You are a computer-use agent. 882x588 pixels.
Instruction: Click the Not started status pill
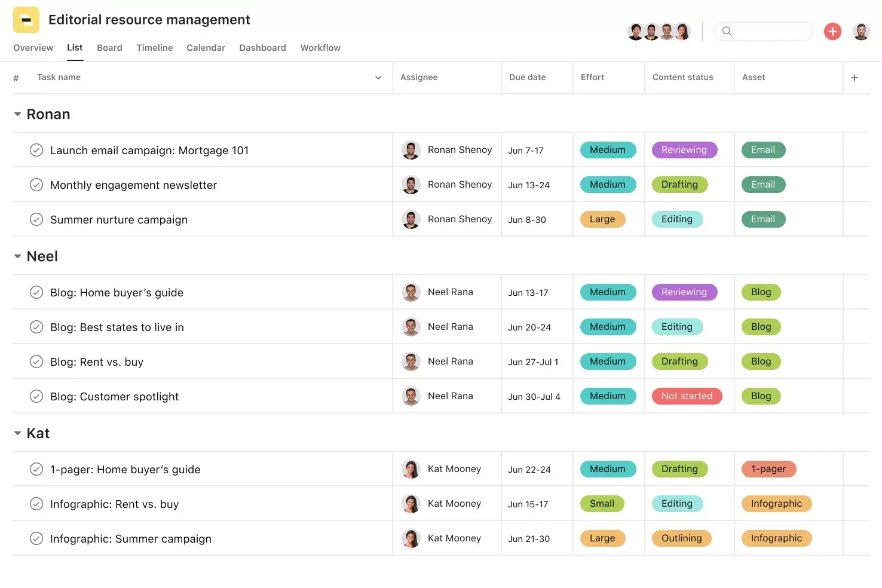coord(687,396)
